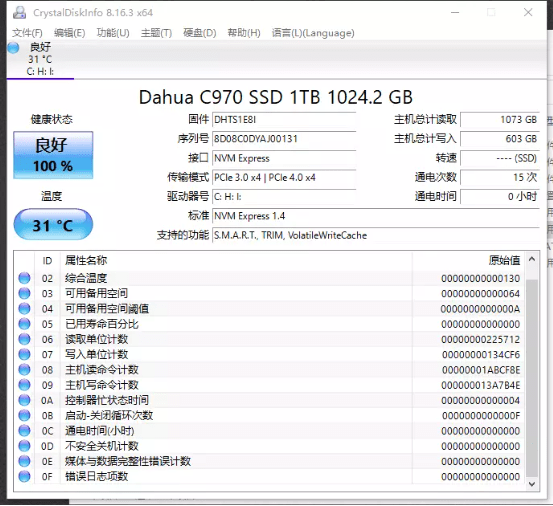Click the status orb for 0E 媒体与数据完整性错误计数
The image size is (553, 506).
click(x=24, y=461)
